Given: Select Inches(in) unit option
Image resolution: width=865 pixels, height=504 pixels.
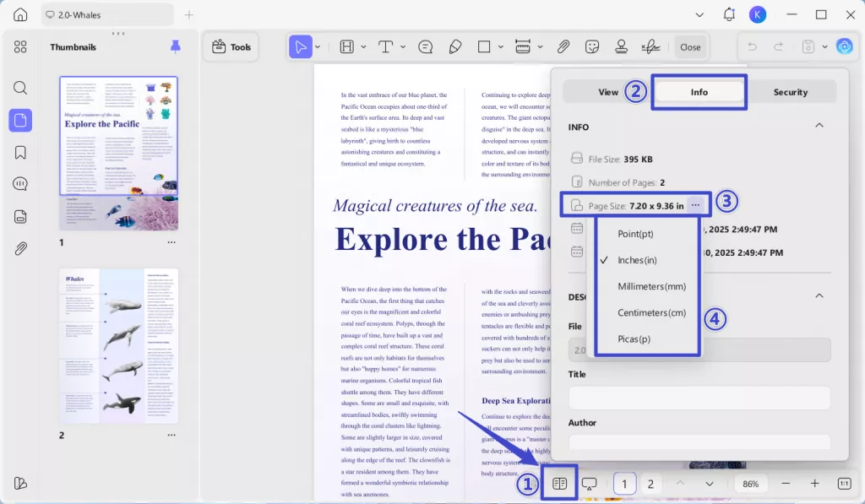Looking at the screenshot, I should click(638, 260).
